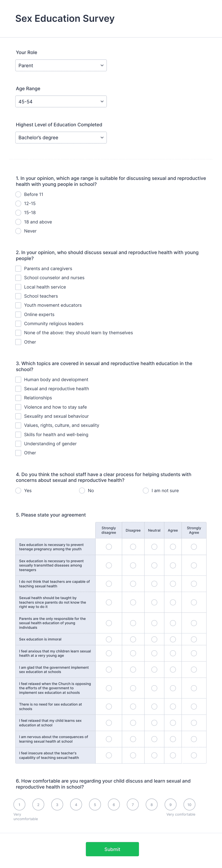Pick comfort rating 7 on scale

click(132, 805)
